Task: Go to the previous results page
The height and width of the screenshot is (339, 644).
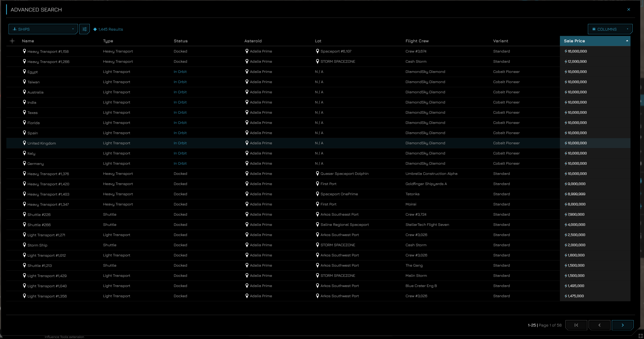Action: pyautogui.click(x=599, y=325)
